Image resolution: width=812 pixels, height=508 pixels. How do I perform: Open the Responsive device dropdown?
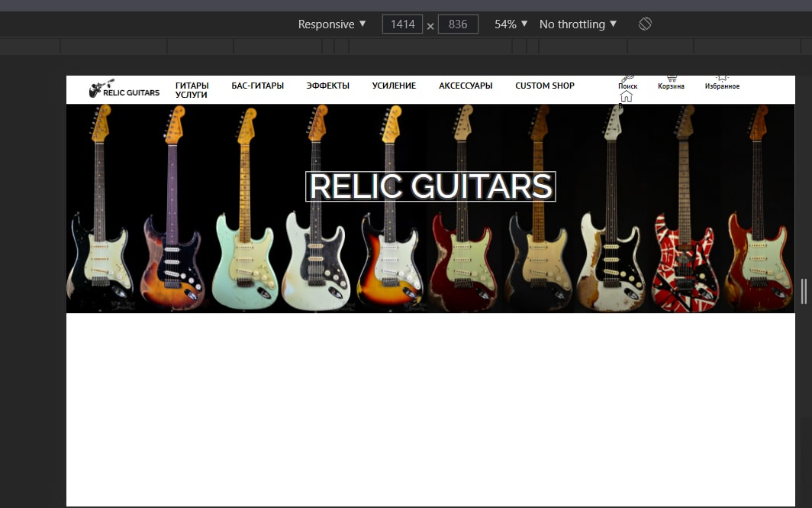332,24
